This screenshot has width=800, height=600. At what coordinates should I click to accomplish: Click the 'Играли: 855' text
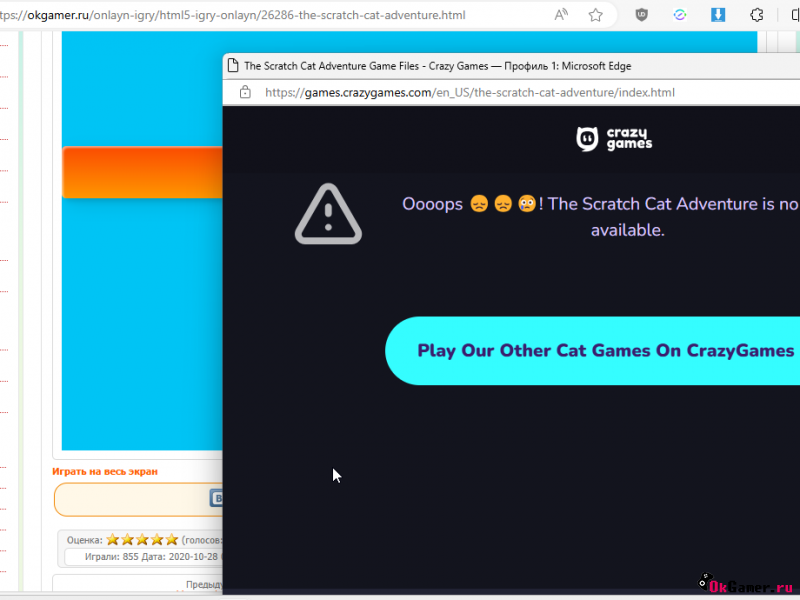pyautogui.click(x=111, y=557)
